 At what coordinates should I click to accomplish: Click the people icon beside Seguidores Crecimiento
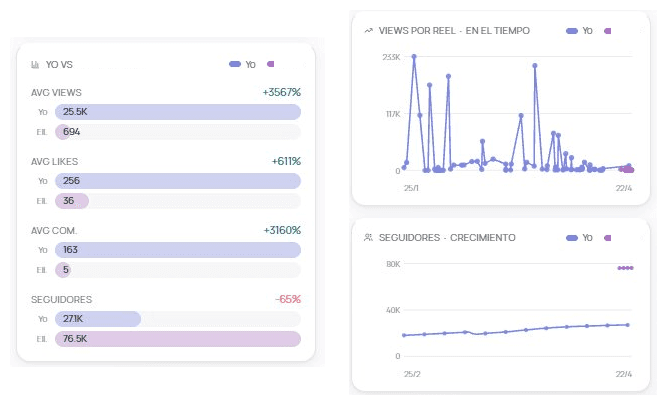[368, 237]
